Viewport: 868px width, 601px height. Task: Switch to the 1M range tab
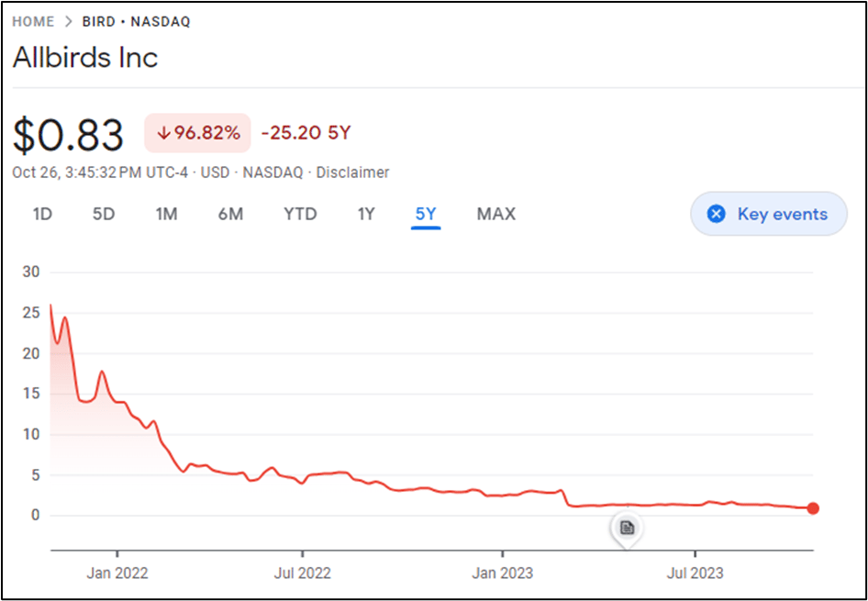[166, 214]
